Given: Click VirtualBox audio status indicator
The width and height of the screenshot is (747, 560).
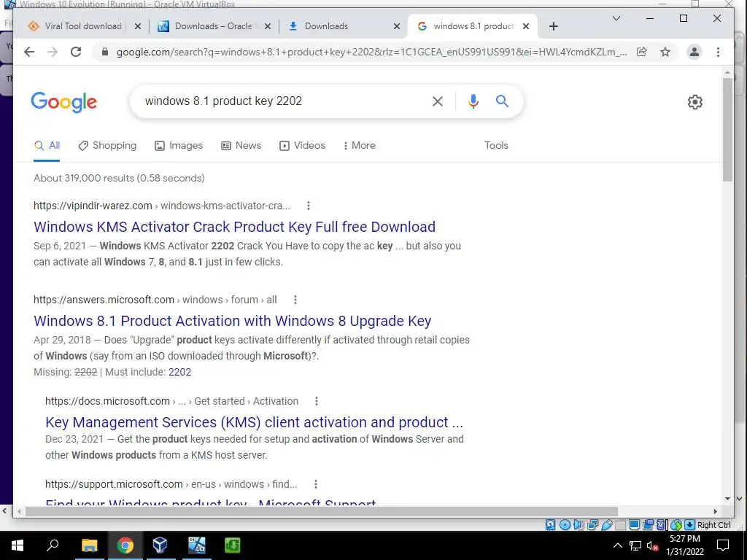Looking at the screenshot, I should [x=578, y=525].
